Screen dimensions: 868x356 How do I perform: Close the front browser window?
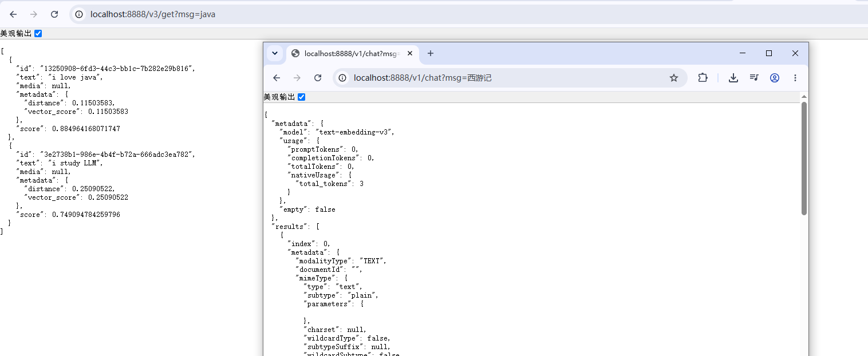(795, 53)
